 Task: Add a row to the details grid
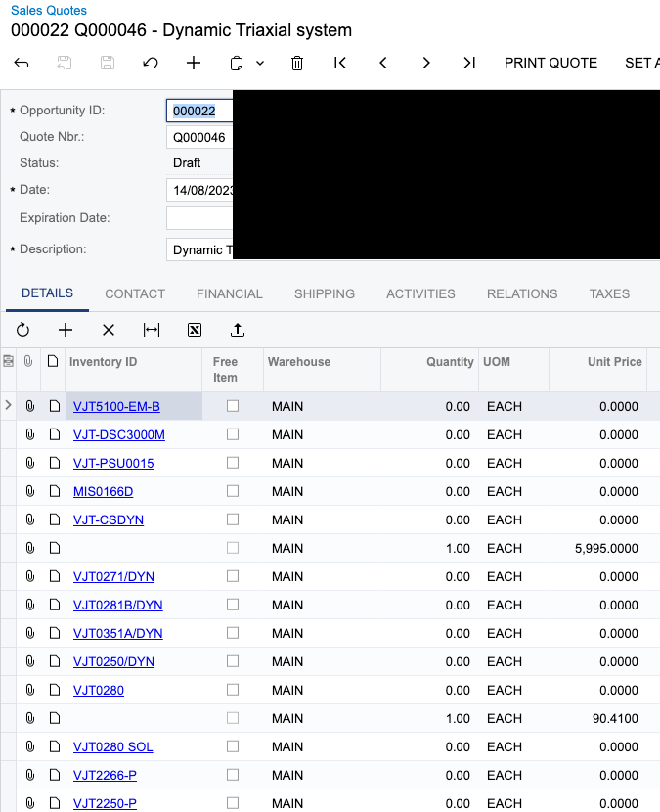[x=66, y=330]
